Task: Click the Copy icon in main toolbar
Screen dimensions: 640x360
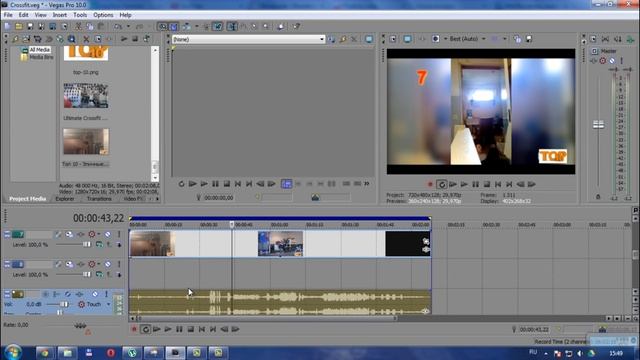Action: pyautogui.click(x=89, y=27)
